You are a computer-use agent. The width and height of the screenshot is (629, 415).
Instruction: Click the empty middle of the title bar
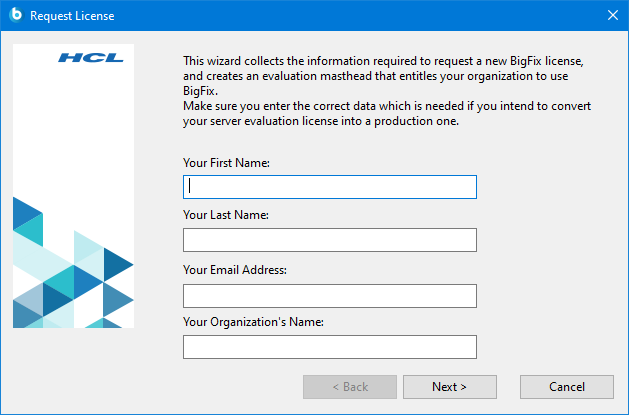click(350, 15)
